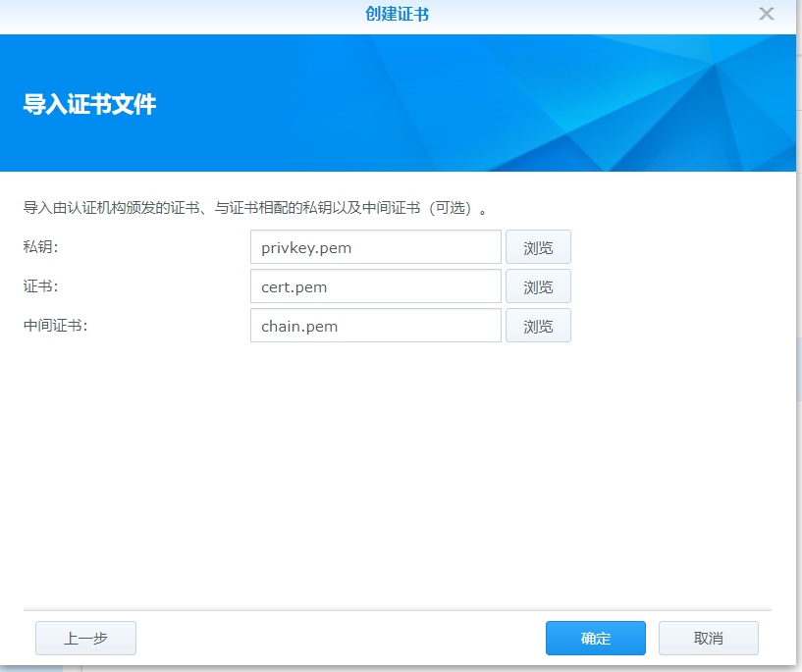This screenshot has height=672, width=802.
Task: Focus the chain.pem input box
Action: click(375, 325)
